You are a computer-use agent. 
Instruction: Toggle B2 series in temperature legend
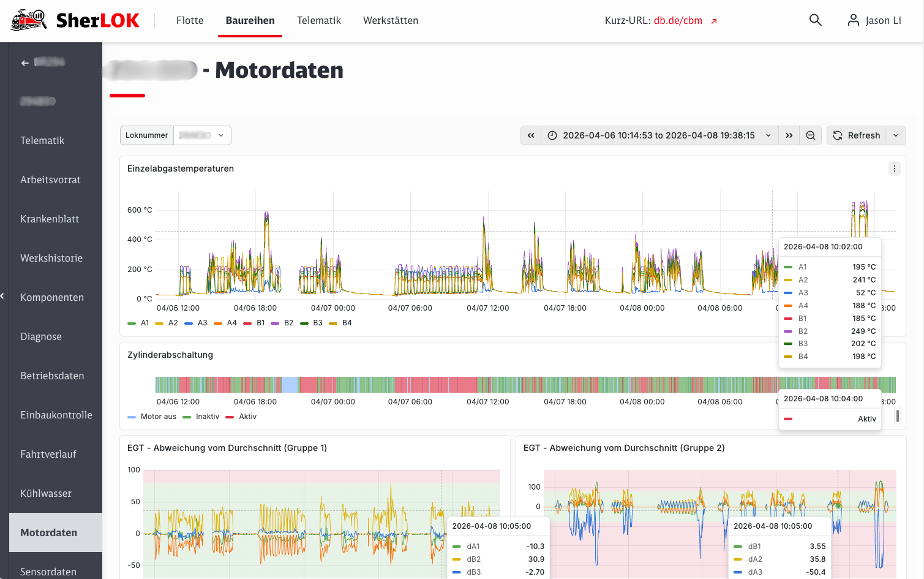282,323
